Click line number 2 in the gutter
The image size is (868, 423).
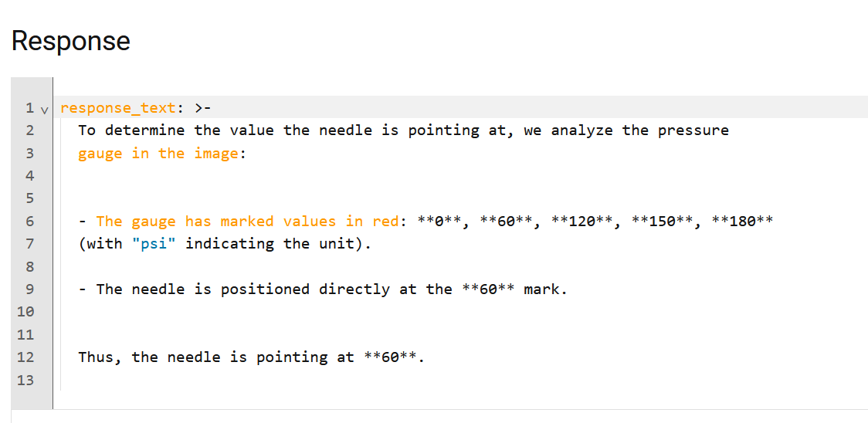coord(30,130)
